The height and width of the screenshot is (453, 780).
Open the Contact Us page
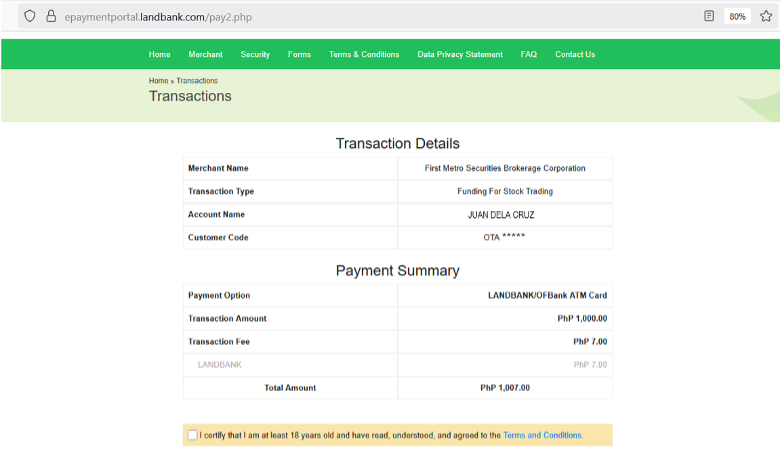[x=575, y=54]
